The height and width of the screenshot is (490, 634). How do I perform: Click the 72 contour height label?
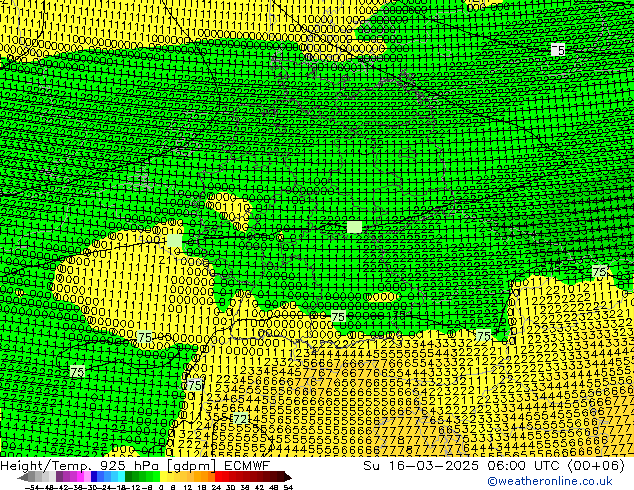click(x=240, y=418)
